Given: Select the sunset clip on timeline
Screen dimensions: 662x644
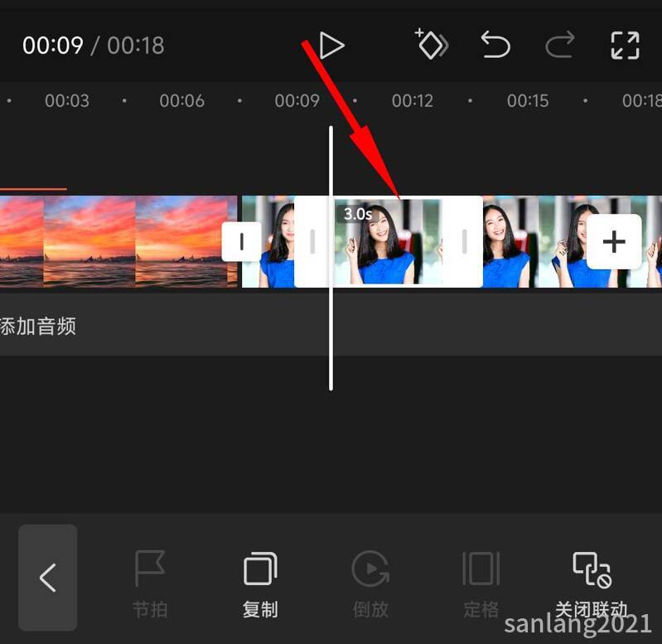Looking at the screenshot, I should pos(118,241).
